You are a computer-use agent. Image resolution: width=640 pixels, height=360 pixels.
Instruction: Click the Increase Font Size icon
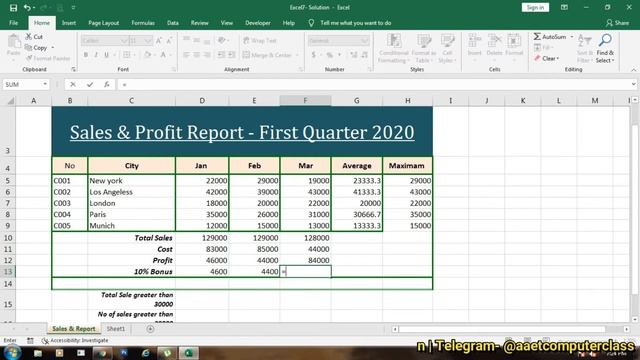click(159, 40)
